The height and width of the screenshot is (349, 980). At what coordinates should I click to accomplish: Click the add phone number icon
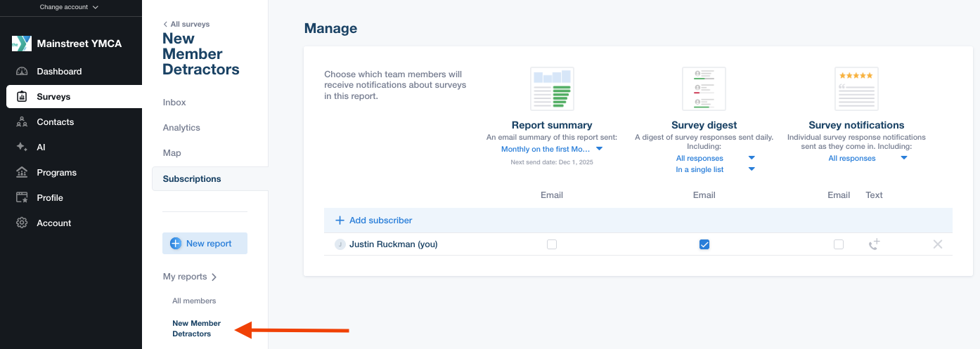(x=874, y=244)
